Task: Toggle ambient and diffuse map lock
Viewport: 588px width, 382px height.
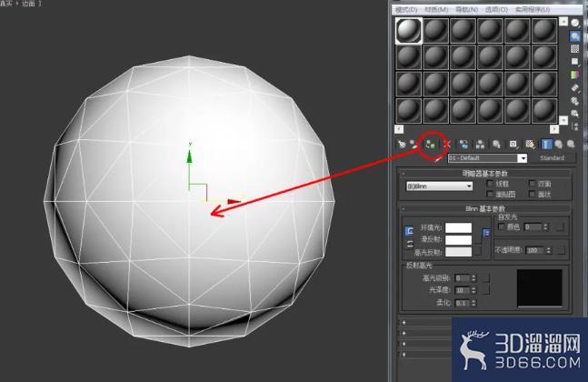Action: [x=486, y=233]
